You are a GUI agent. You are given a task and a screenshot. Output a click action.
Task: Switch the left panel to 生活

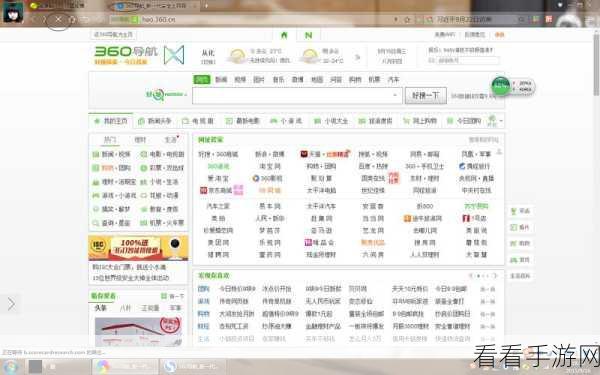pos(171,140)
